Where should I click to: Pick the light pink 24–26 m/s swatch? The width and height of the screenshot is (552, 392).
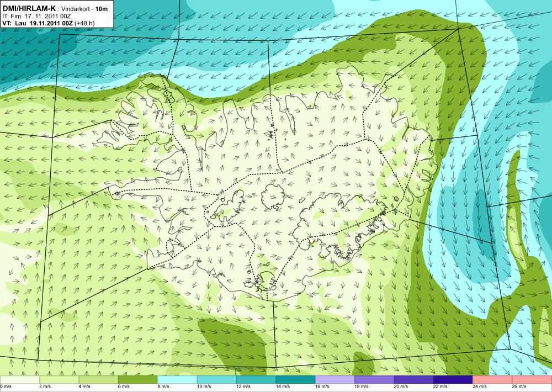(493, 380)
